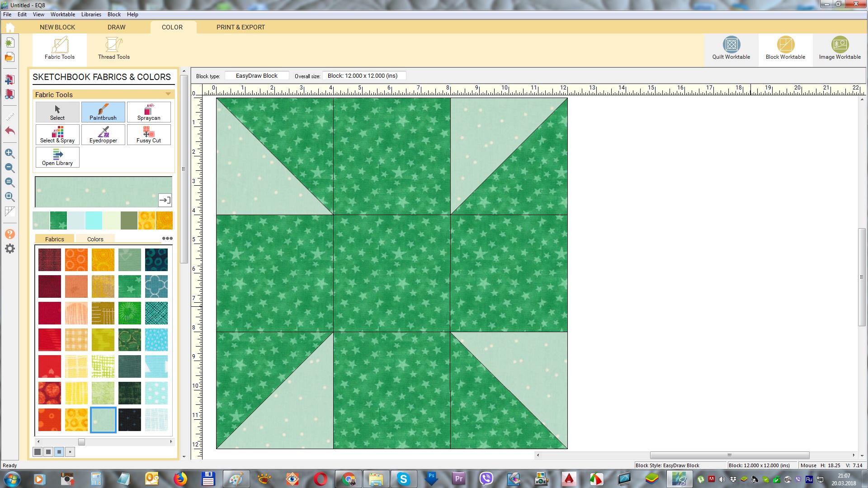Open the Worktable menu
This screenshot has width=868, height=488.
coord(63,14)
